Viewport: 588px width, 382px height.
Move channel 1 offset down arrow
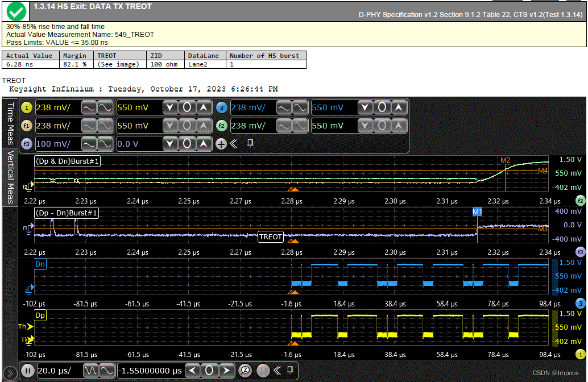coord(170,108)
